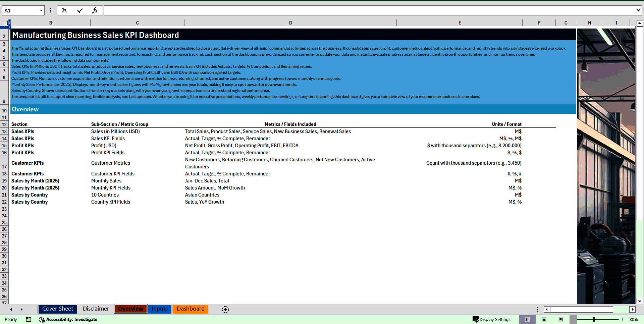Open the sheet tab options ellipsis menu

538,309
